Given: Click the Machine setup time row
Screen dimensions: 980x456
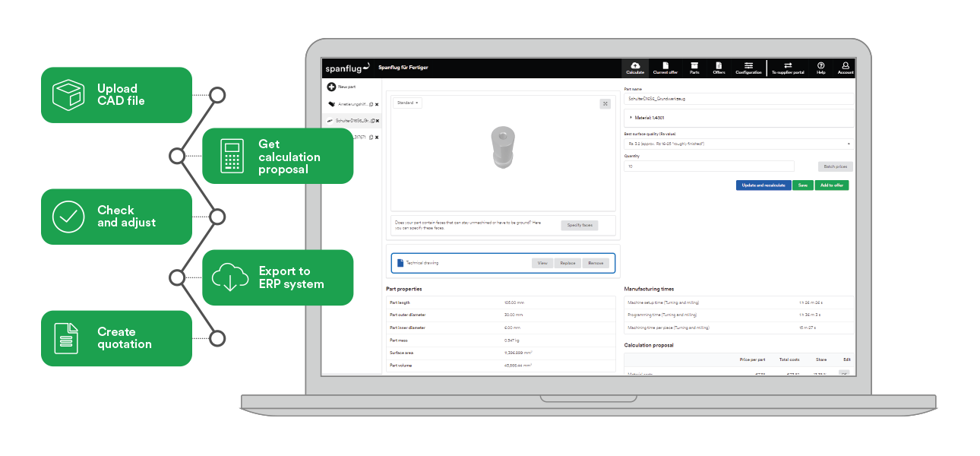Looking at the screenshot, I should 738,302.
